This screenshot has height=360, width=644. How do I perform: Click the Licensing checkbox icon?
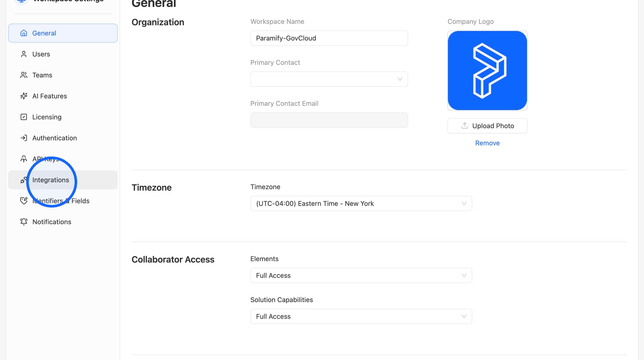point(24,117)
